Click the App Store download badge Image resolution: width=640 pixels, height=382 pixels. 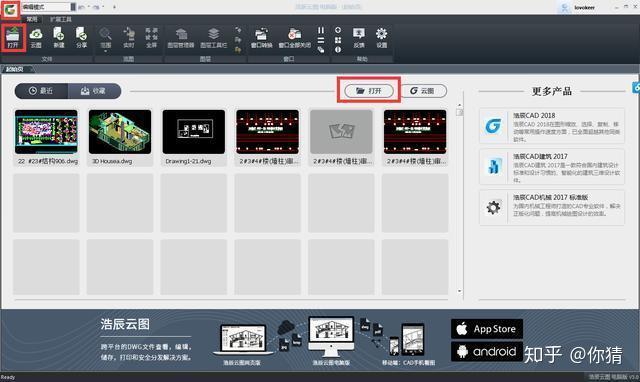487,329
